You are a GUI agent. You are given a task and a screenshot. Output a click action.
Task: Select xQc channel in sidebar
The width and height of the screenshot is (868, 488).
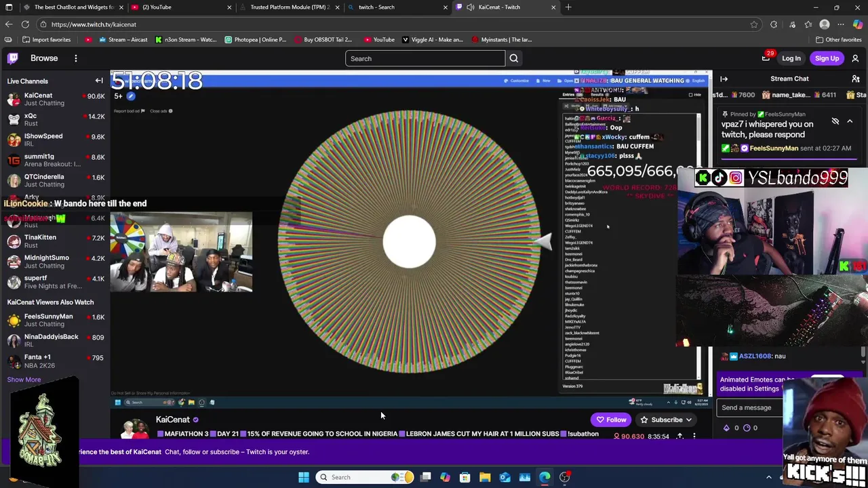[x=54, y=119]
